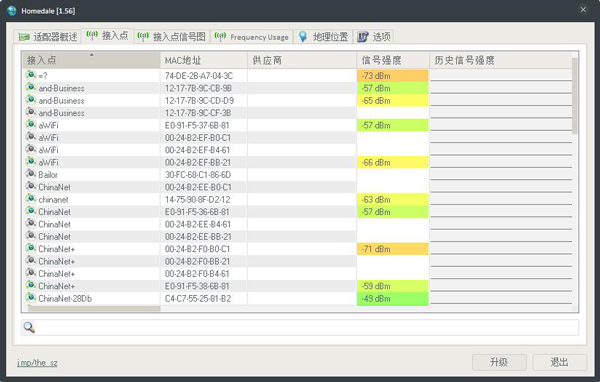This screenshot has width=600, height=382.
Task: Click the magnifier search icon
Action: (29, 327)
